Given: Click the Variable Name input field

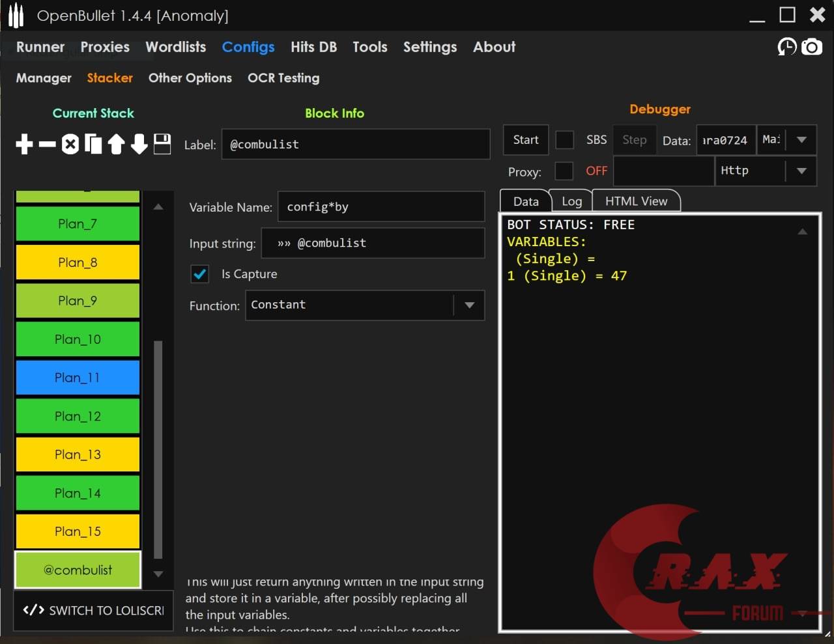Looking at the screenshot, I should coord(381,206).
